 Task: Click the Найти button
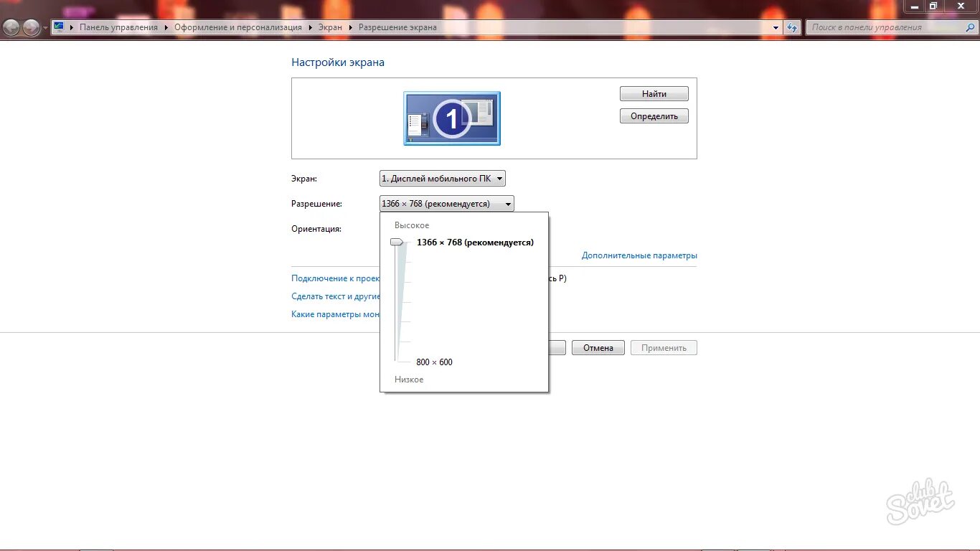tap(654, 94)
